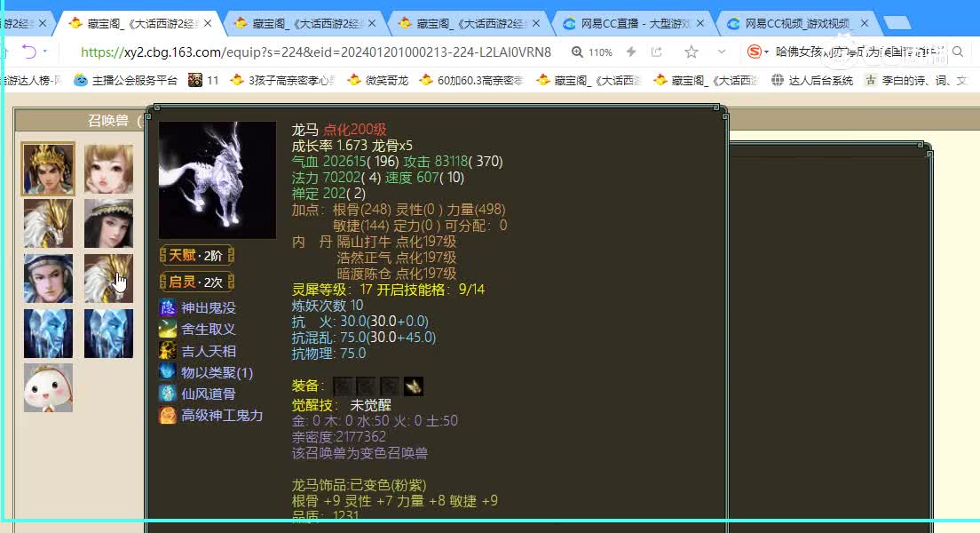Click the 启灵·2次 button
Viewport: 980px width, 533px height.
(x=196, y=282)
